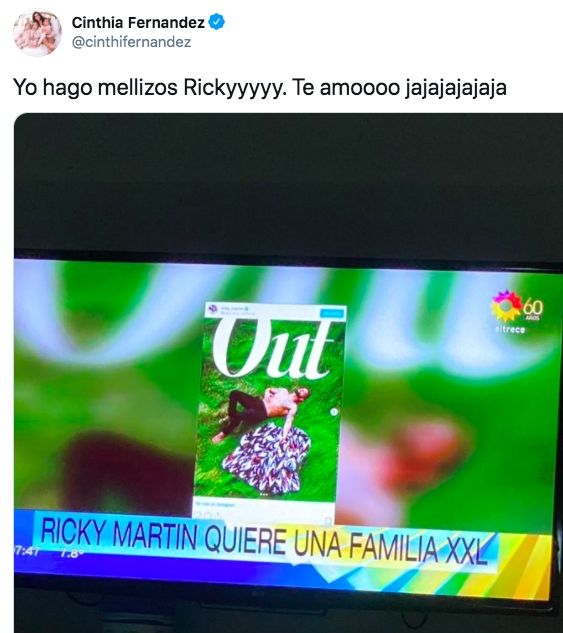Click the 7:47 clock on TV
This screenshot has width=563, height=633.
click(x=27, y=550)
